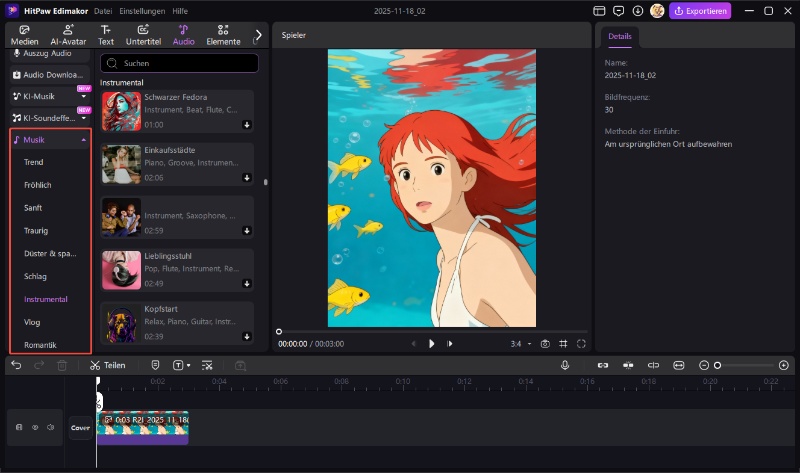Viewport: 800px width, 473px height.
Task: Preview the Einkaufsstädte thumbnail
Action: pos(121,164)
